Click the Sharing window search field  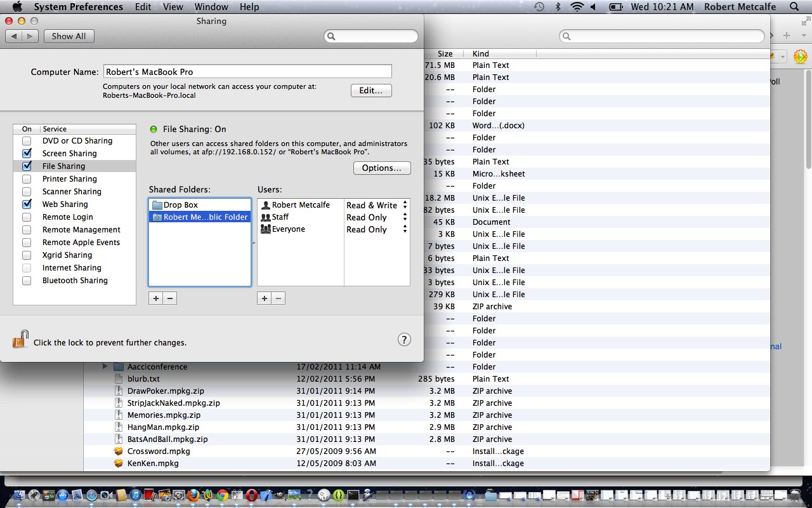click(x=371, y=36)
